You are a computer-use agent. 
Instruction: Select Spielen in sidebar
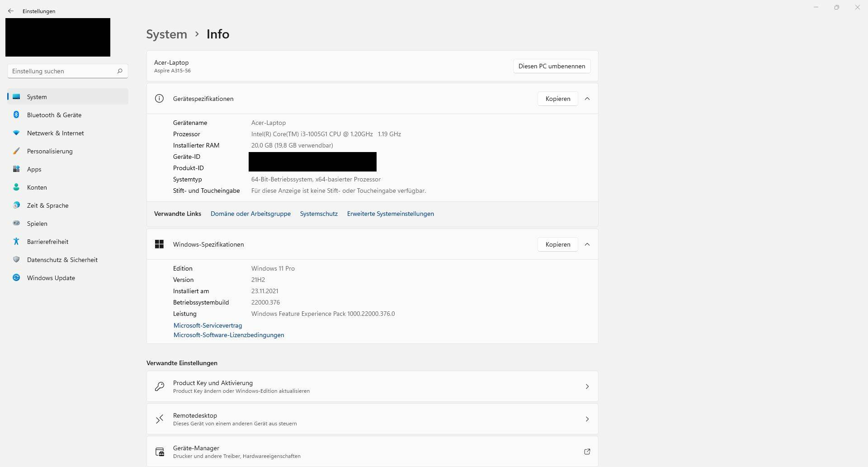click(68, 224)
